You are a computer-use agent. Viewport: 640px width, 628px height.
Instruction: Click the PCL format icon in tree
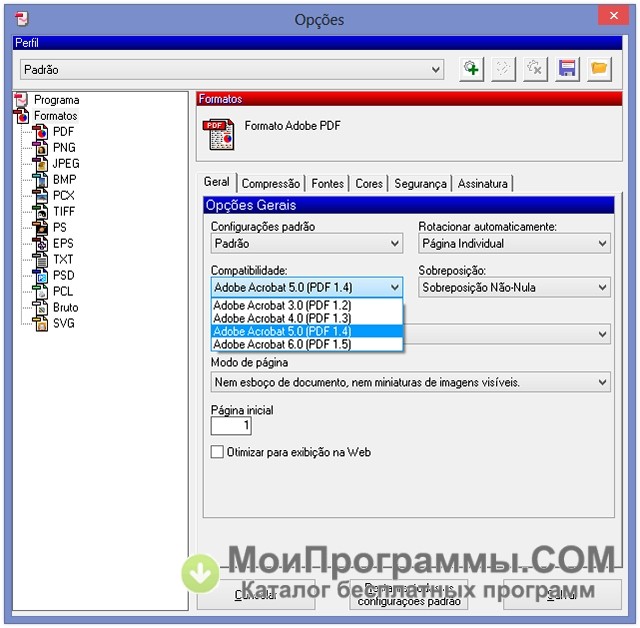(41, 291)
